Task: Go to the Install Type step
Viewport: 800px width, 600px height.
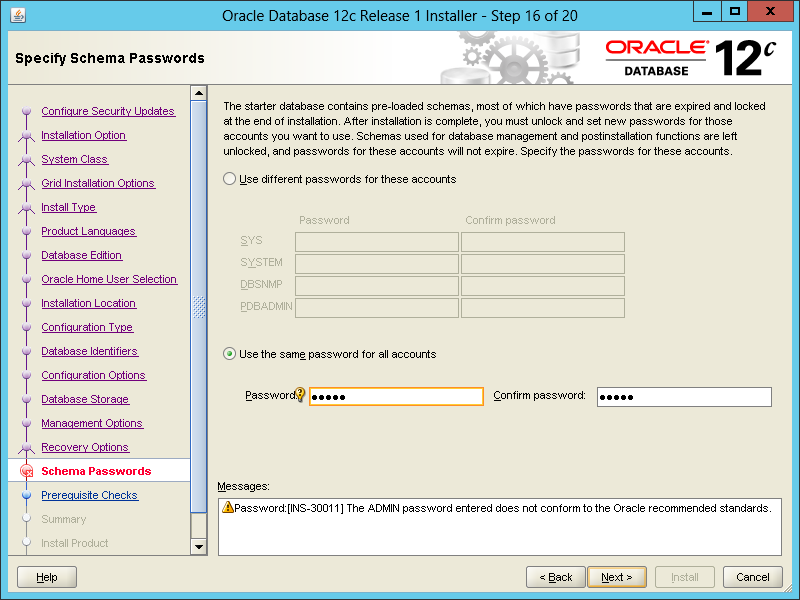Action: [x=68, y=207]
